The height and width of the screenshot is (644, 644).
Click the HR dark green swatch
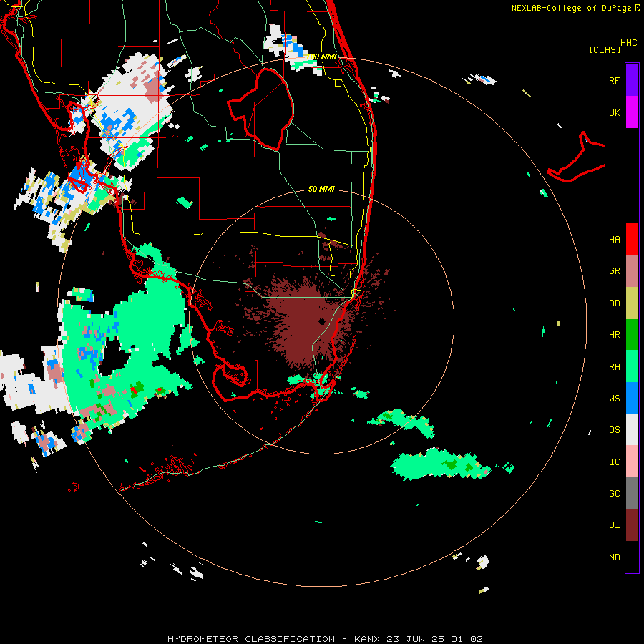(x=632, y=335)
